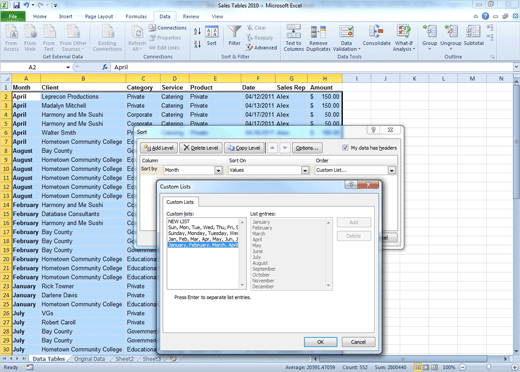Click the Subtotal icon
The height and width of the screenshot is (372, 520).
coord(473,35)
